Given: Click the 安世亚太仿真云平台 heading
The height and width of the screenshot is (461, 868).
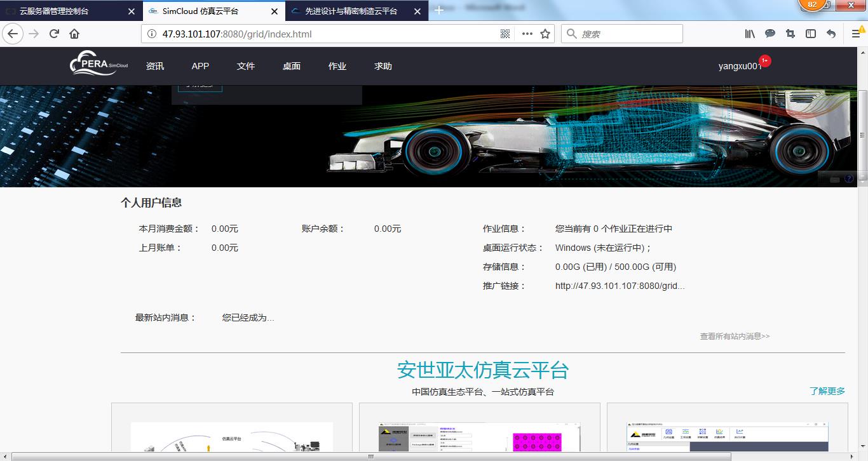Looking at the screenshot, I should tap(483, 370).
